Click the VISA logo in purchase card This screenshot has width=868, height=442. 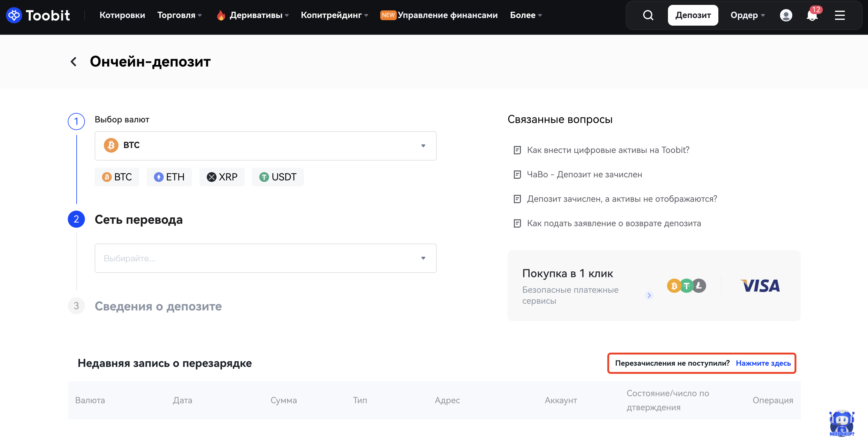[x=760, y=286]
